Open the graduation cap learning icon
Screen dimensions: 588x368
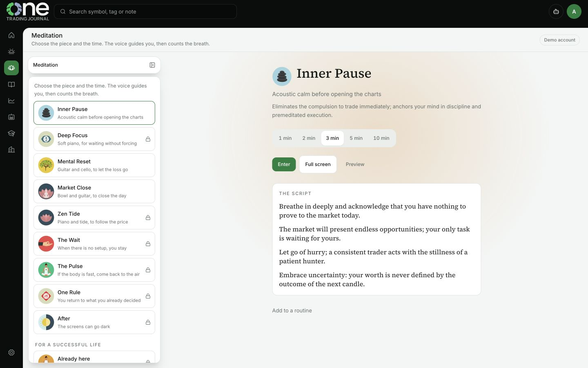pos(11,133)
